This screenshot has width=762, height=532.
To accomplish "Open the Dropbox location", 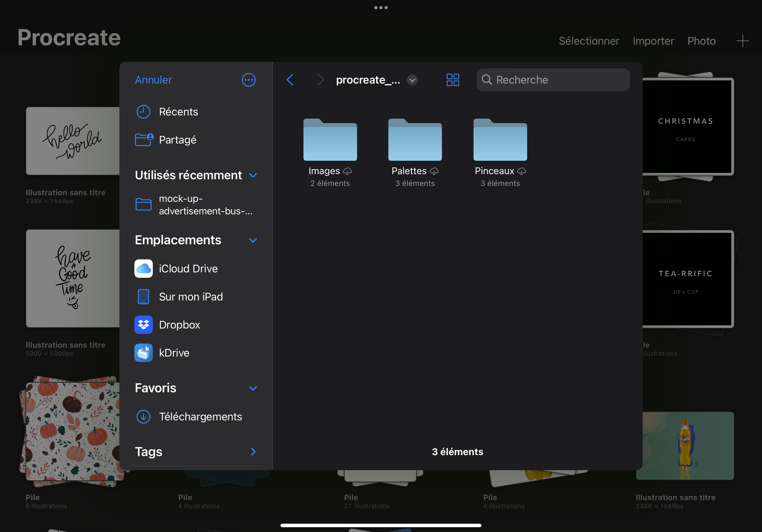I will (x=179, y=324).
